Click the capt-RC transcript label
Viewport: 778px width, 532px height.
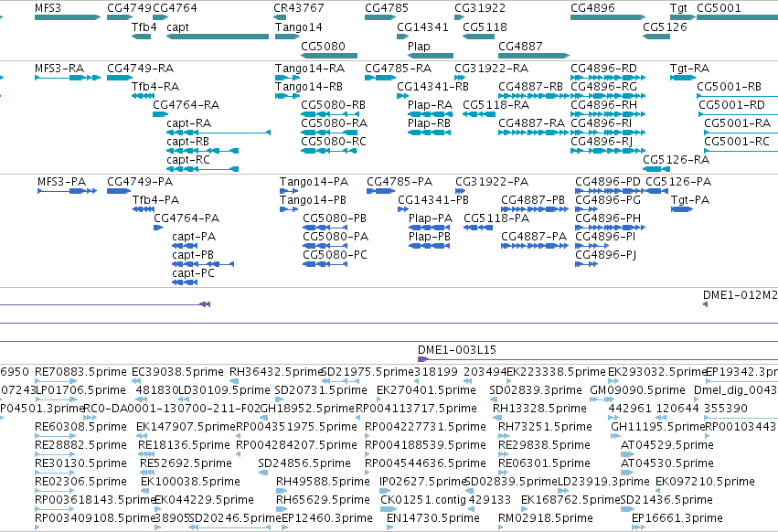click(188, 160)
